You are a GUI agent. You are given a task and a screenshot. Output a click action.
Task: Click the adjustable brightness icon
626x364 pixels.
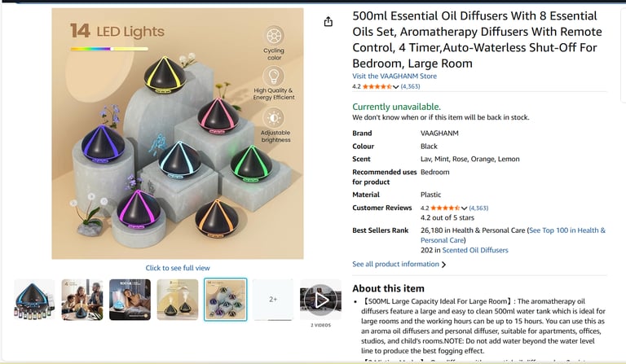tap(274, 118)
